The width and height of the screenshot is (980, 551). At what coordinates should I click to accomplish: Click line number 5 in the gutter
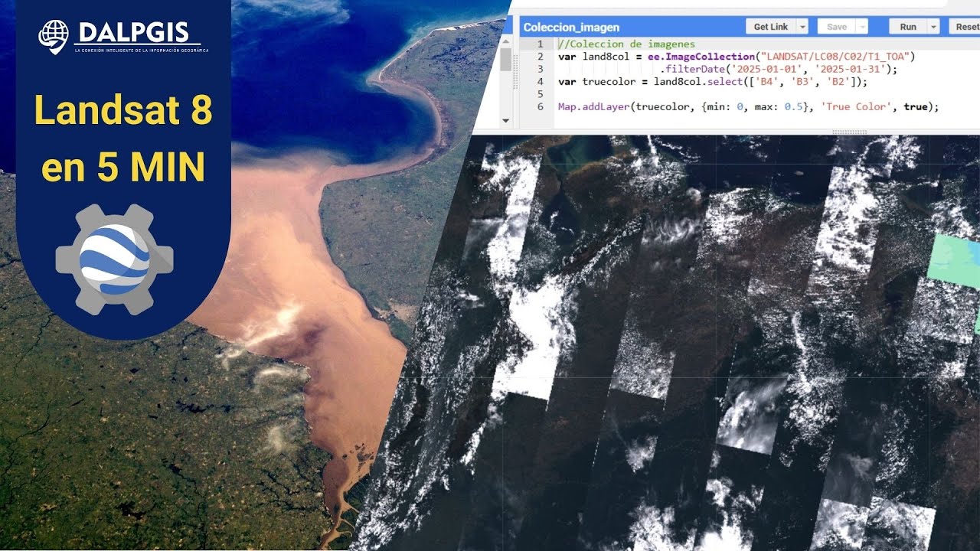pyautogui.click(x=540, y=94)
